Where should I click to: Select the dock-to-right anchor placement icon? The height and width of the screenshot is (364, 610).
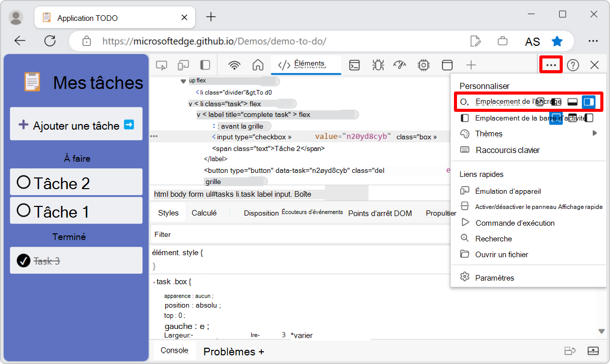(x=590, y=102)
